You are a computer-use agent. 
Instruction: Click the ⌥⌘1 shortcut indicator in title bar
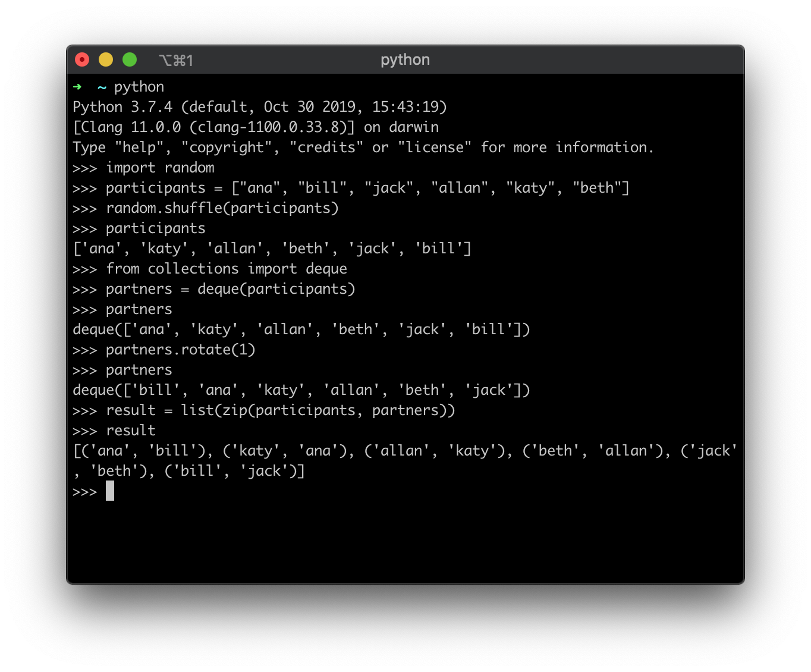pos(176,60)
